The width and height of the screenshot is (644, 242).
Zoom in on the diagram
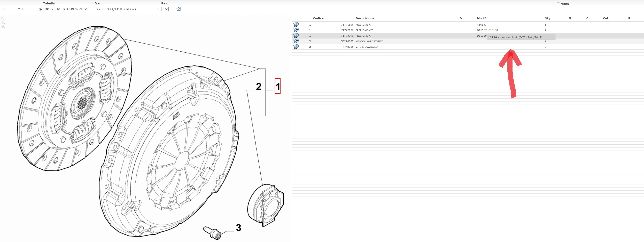coord(3,23)
